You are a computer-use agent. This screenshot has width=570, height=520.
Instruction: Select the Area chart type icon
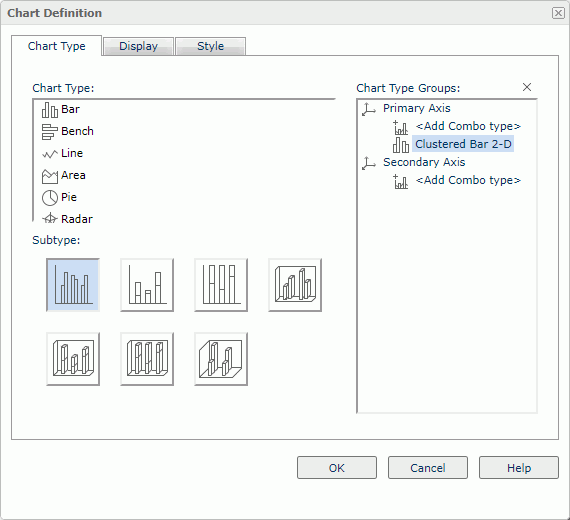[x=49, y=176]
